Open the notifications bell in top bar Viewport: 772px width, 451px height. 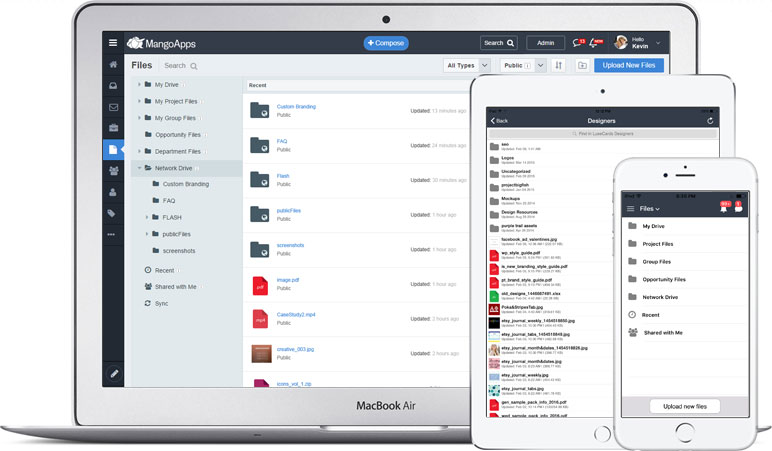pyautogui.click(x=595, y=43)
